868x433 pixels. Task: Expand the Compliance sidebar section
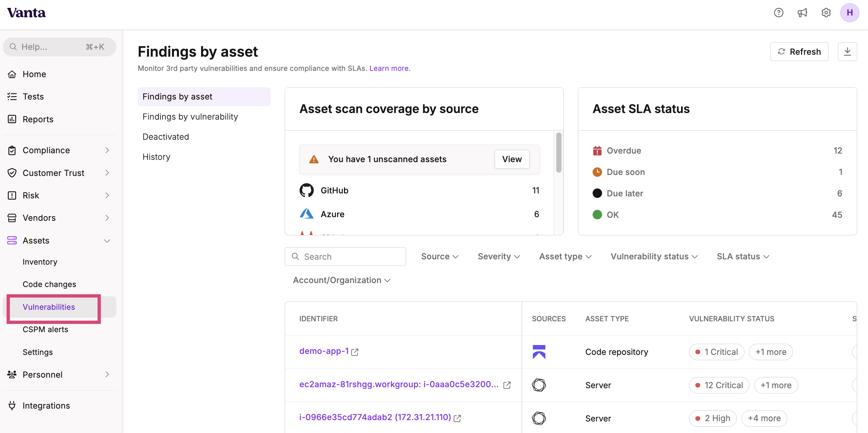107,150
